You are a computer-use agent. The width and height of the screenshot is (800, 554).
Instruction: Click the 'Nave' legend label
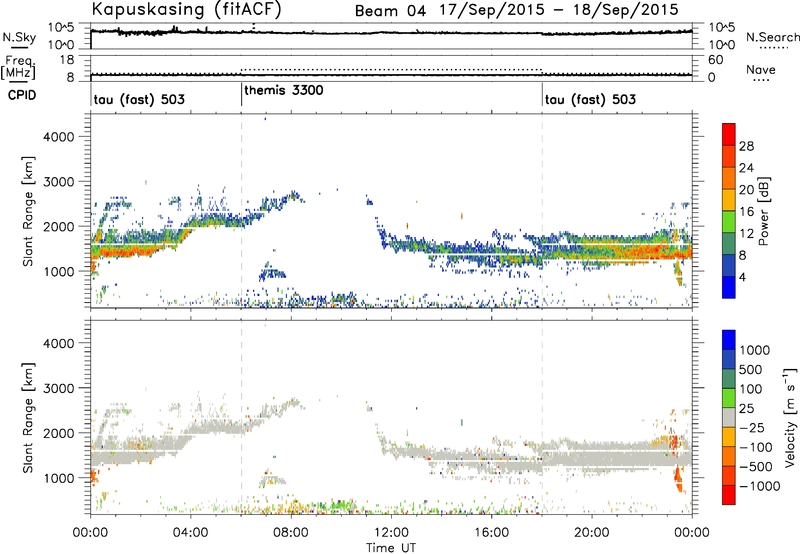tap(761, 69)
